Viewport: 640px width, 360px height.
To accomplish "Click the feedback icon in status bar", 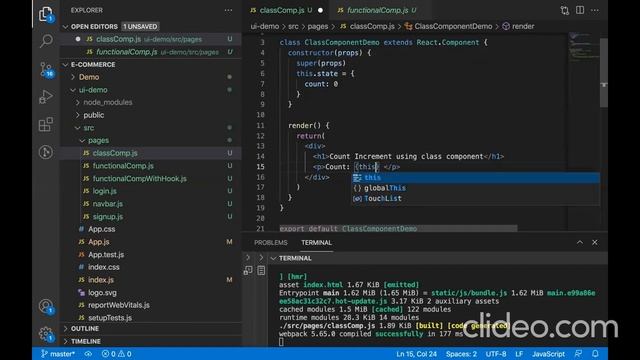I will point(578,354).
